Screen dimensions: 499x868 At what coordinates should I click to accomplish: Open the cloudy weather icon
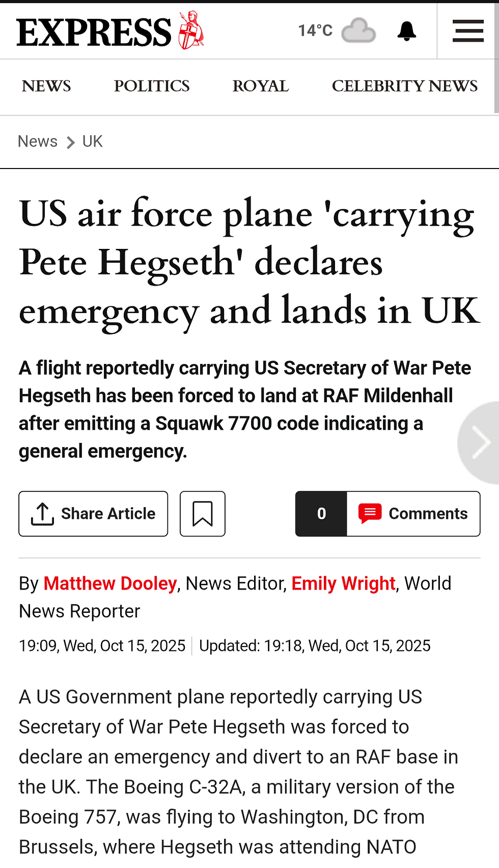[x=358, y=31]
